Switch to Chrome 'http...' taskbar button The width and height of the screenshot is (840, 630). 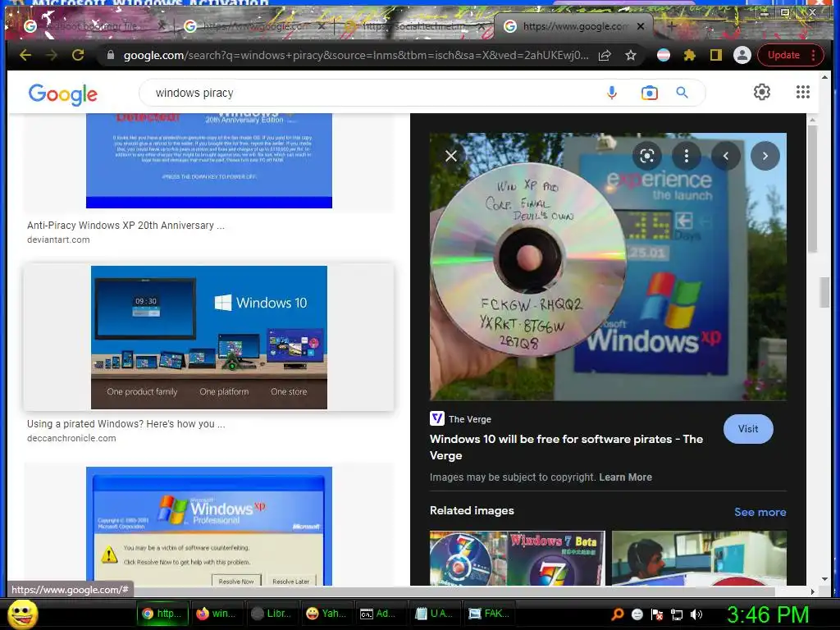(162, 614)
